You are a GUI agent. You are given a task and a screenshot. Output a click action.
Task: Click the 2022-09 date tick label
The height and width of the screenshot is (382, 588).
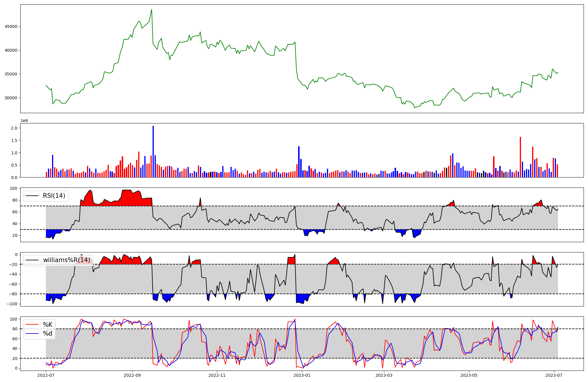[132, 375]
